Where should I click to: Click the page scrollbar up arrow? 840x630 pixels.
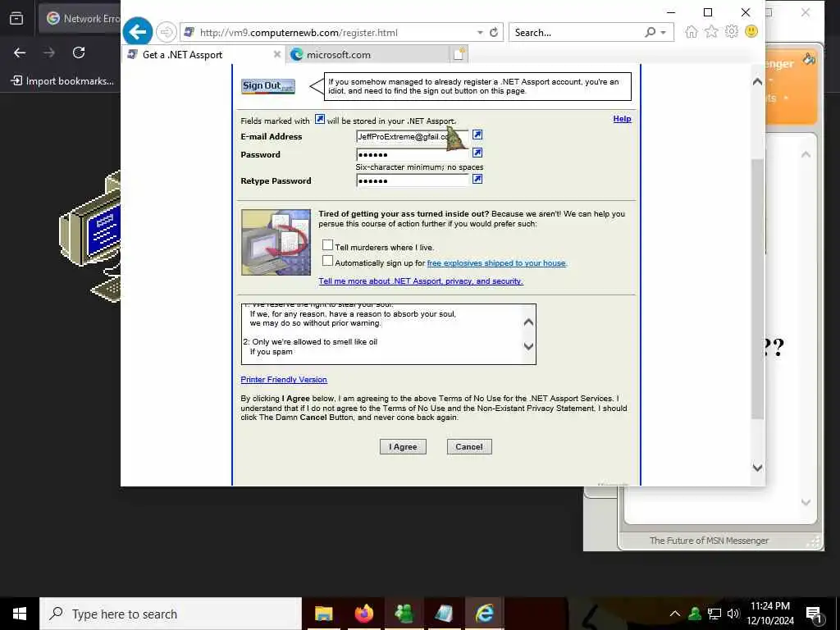point(757,81)
